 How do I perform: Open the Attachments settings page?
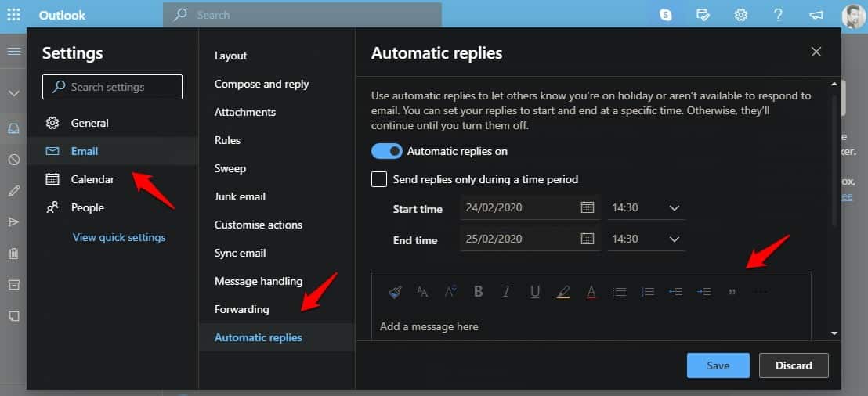point(277,112)
